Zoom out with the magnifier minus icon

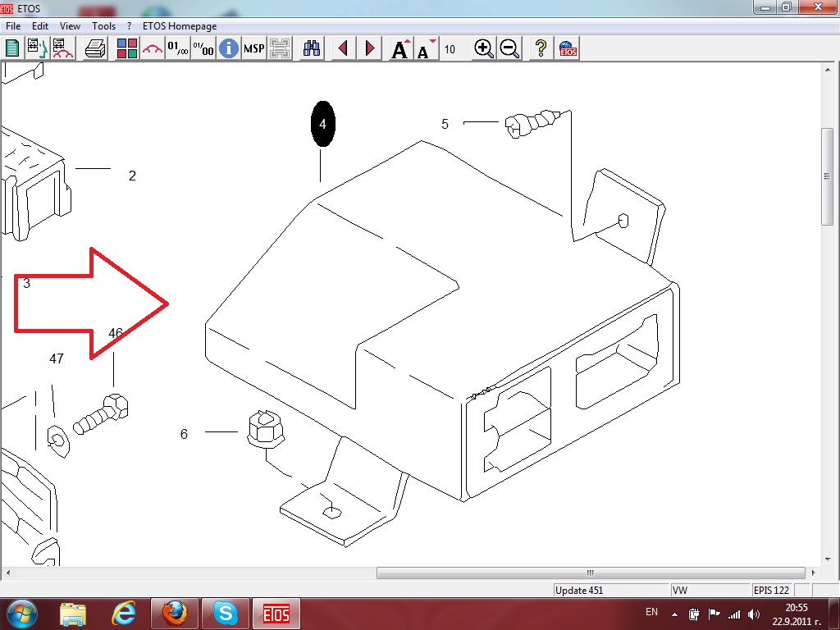pos(509,48)
